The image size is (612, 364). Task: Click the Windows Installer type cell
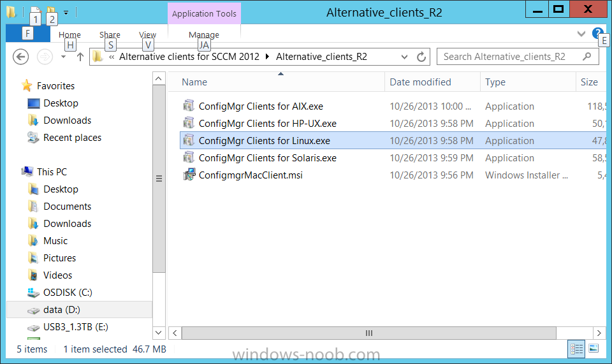[527, 175]
